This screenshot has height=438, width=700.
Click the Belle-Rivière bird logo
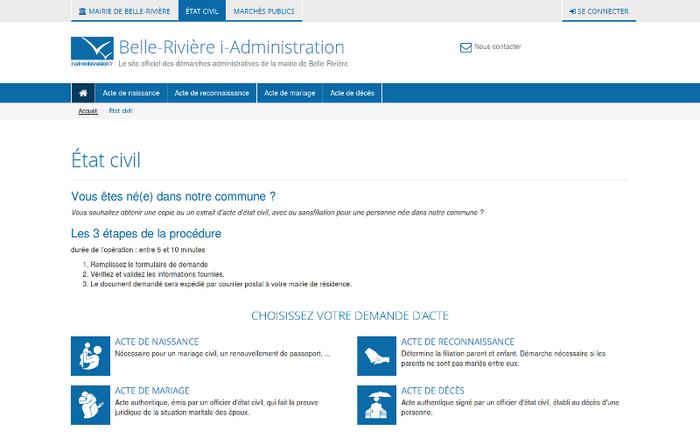(92, 49)
